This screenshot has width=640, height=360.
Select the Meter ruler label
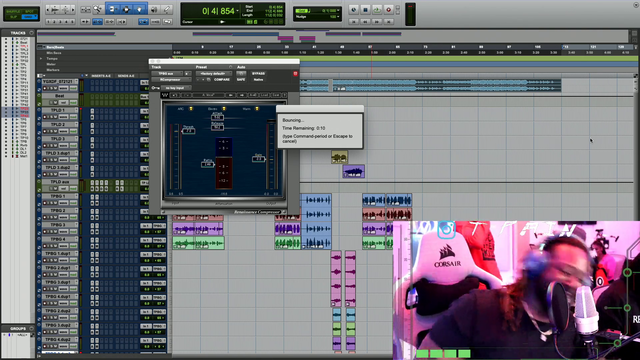coord(51,64)
